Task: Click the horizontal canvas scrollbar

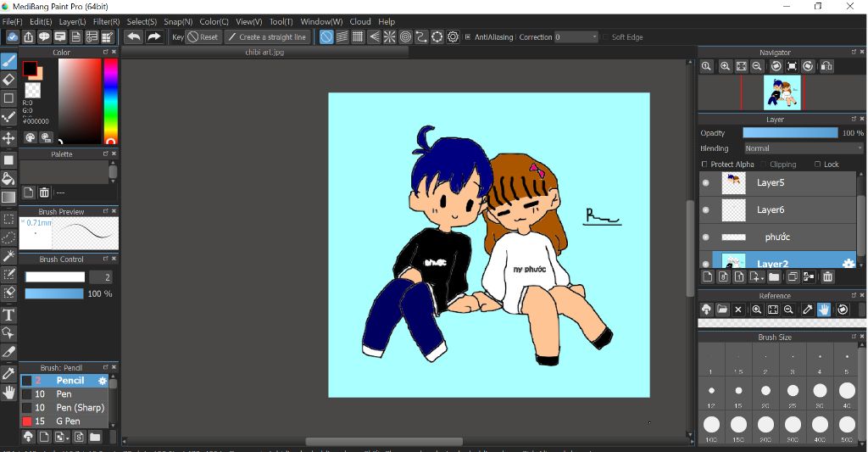Action: [384, 442]
